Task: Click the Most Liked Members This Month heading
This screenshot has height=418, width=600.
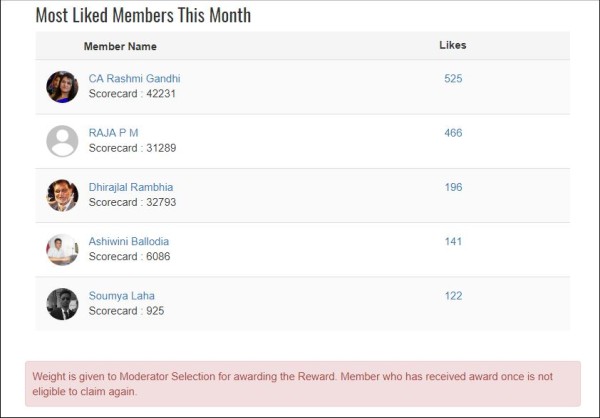Action: pos(143,16)
